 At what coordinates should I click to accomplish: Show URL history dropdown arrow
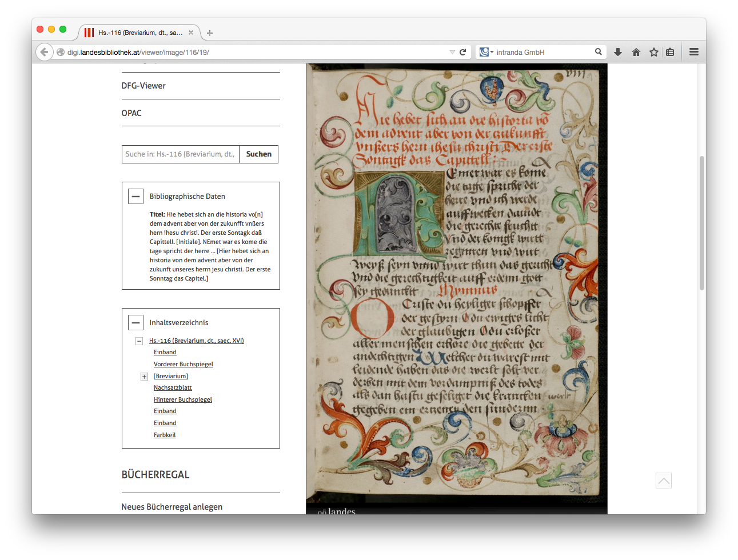pos(452,52)
